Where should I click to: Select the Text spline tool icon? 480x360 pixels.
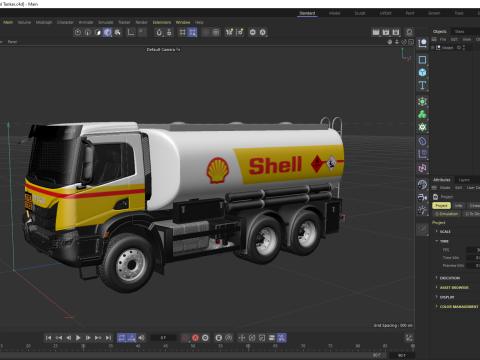(x=422, y=85)
